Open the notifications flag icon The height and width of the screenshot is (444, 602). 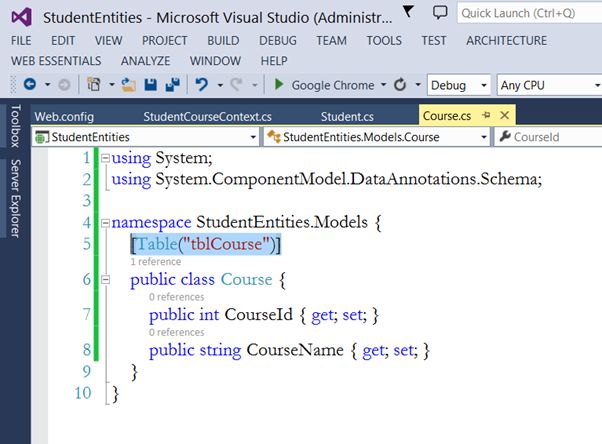(x=408, y=11)
